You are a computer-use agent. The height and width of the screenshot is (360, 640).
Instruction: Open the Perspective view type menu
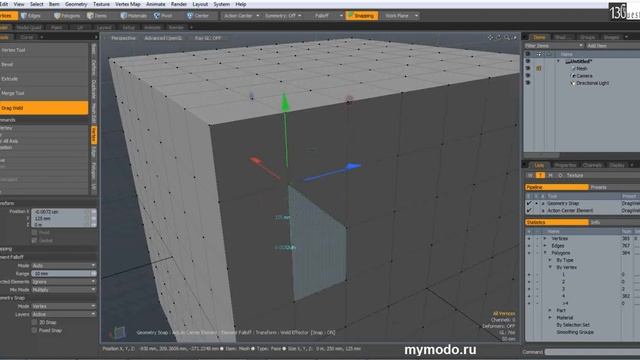(x=123, y=38)
